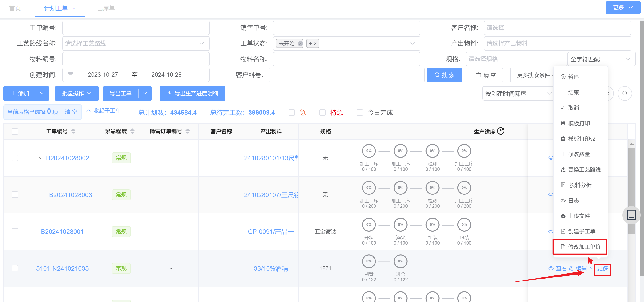This screenshot has height=302, width=644.
Task: Expand the 工单状态 dropdown arrow
Action: click(413, 43)
